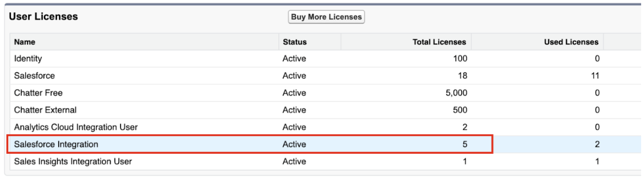644x180 pixels.
Task: Click the Buy More Licenses button
Action: pyautogui.click(x=327, y=17)
